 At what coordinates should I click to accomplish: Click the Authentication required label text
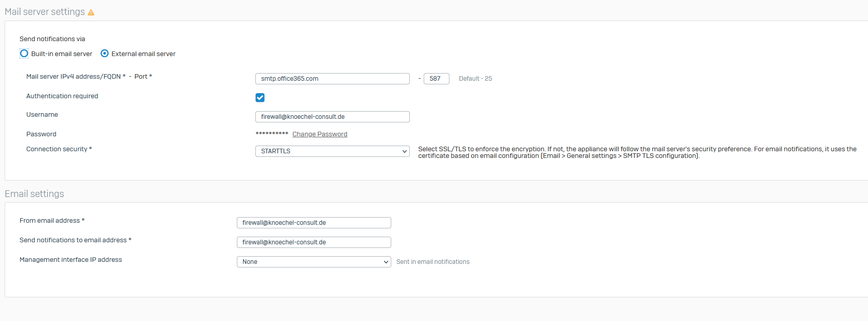point(62,96)
